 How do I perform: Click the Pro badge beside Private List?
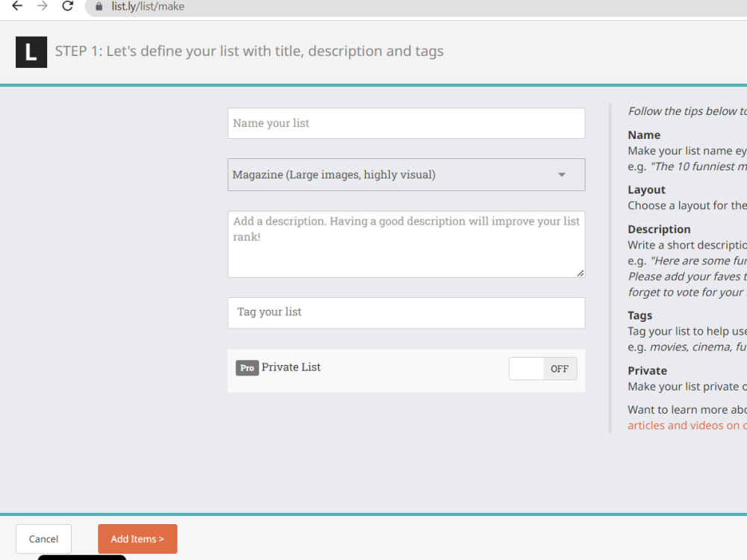(x=247, y=367)
